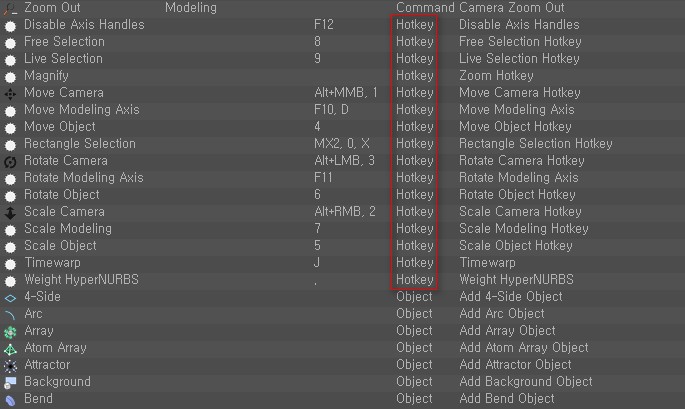Select the Timewarp command
Viewport: 685px width, 409px height.
coord(50,263)
